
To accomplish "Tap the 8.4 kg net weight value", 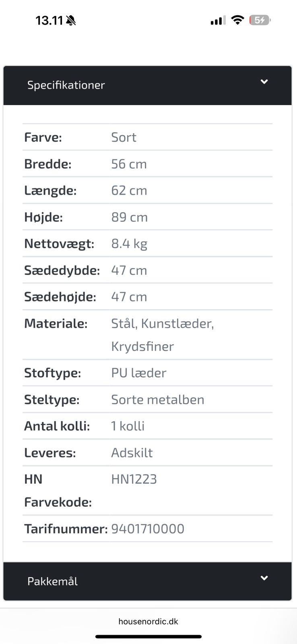I will (129, 244).
